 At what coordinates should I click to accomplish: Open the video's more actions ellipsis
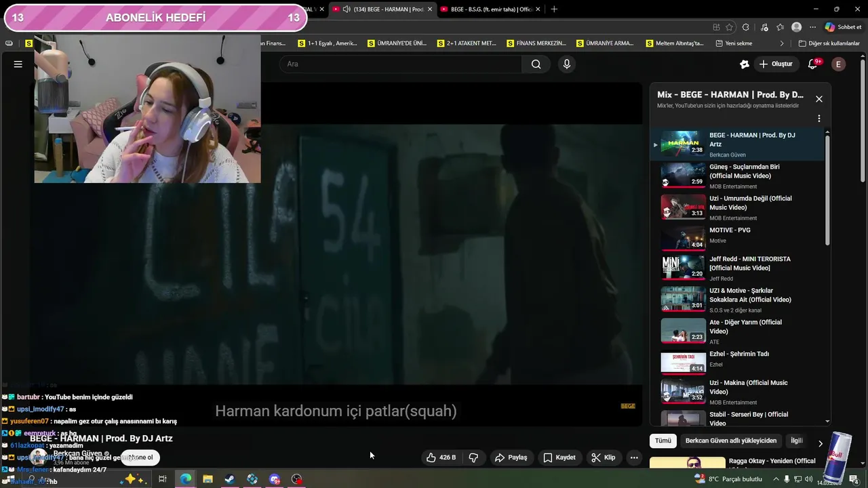(x=634, y=457)
